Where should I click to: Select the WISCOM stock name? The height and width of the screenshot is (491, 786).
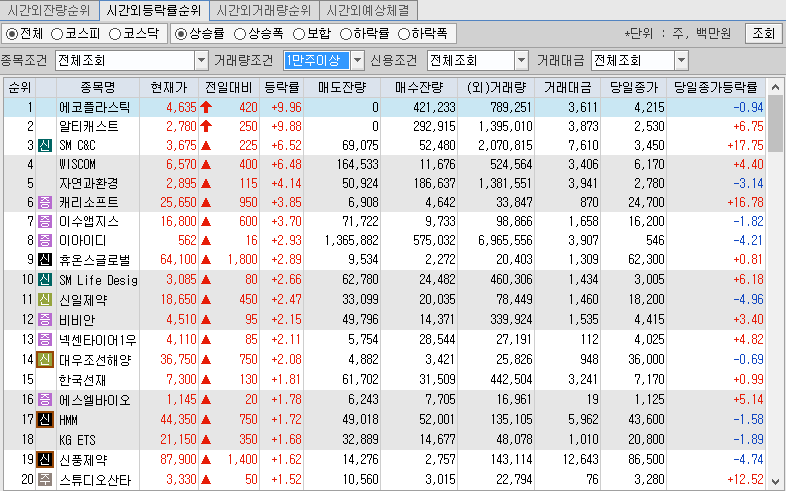point(77,164)
